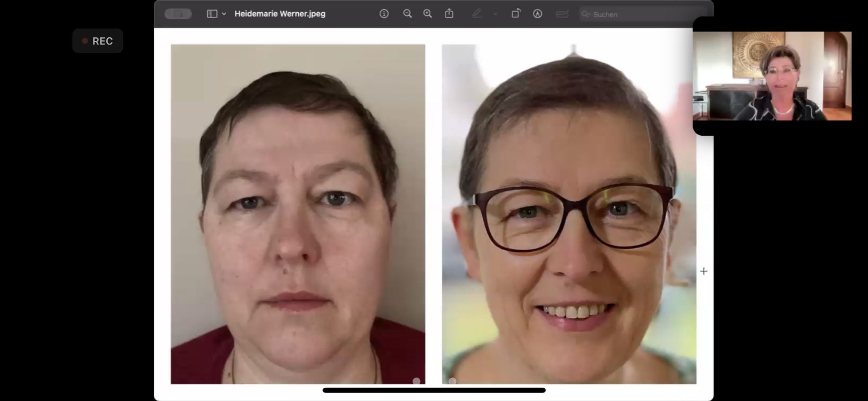Toggle the sidebar view button
The width and height of the screenshot is (868, 401).
[212, 14]
